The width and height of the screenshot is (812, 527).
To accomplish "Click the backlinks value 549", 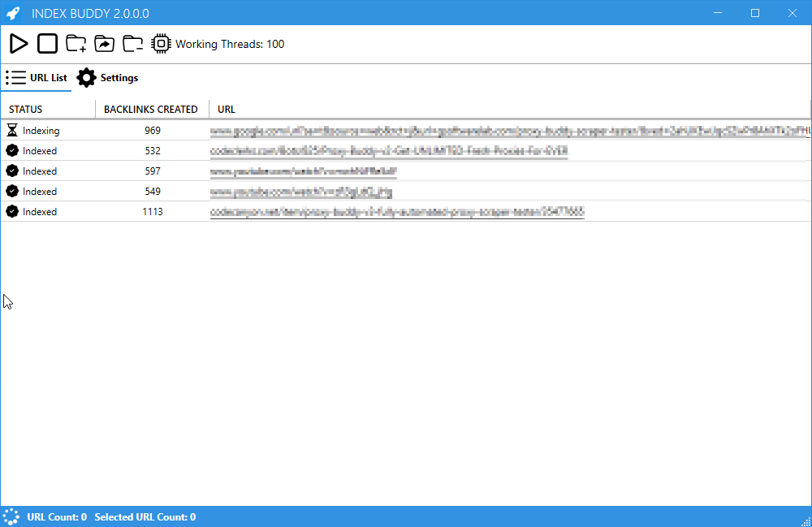I will (x=153, y=191).
